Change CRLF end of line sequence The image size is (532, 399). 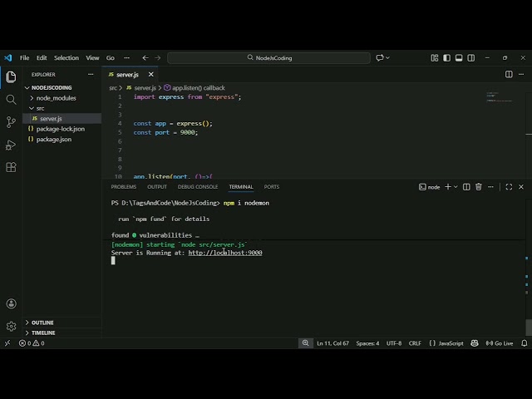(x=415, y=343)
